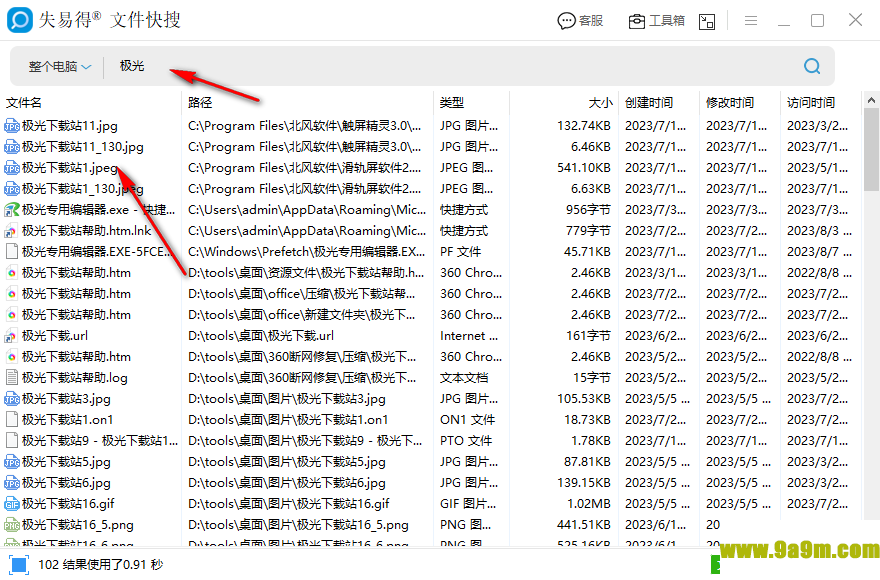Screen dimensions: 880x580
Task: Click file icon of 极光下载站9 PTO file
Action: [x=12, y=441]
